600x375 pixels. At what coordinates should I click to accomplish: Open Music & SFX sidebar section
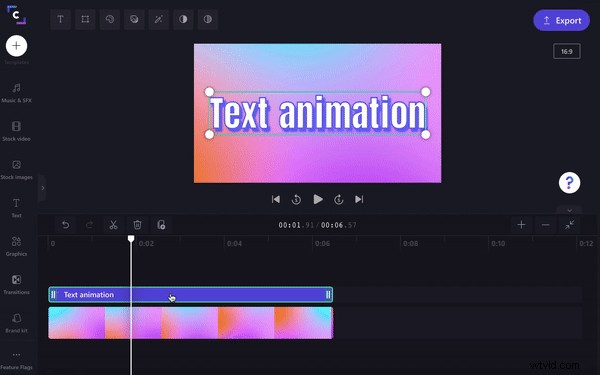16,93
